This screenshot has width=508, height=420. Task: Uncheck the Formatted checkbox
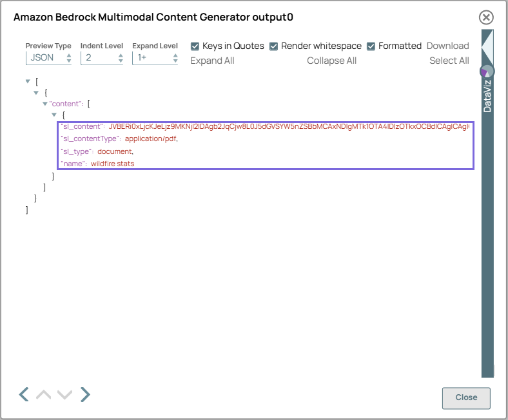371,46
